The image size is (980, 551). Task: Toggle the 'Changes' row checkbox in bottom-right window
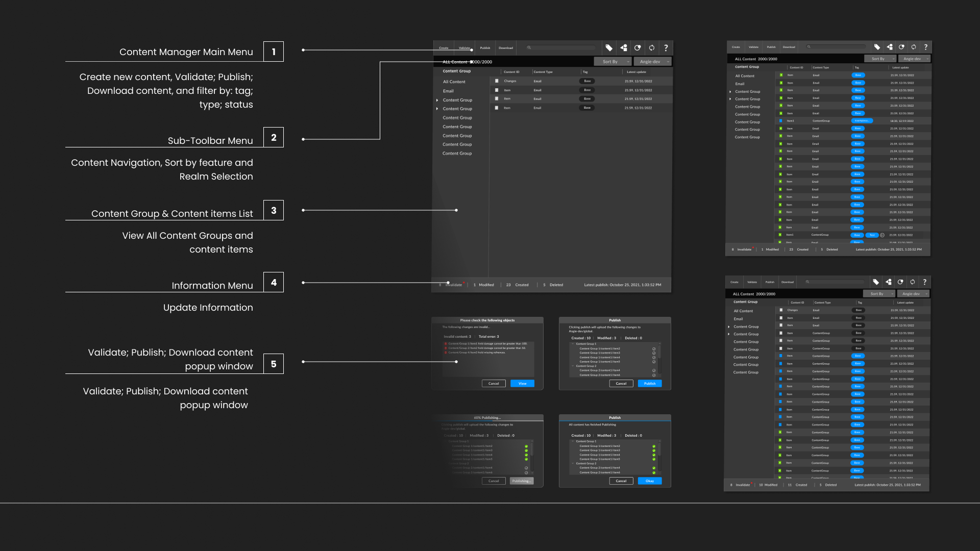tap(781, 310)
